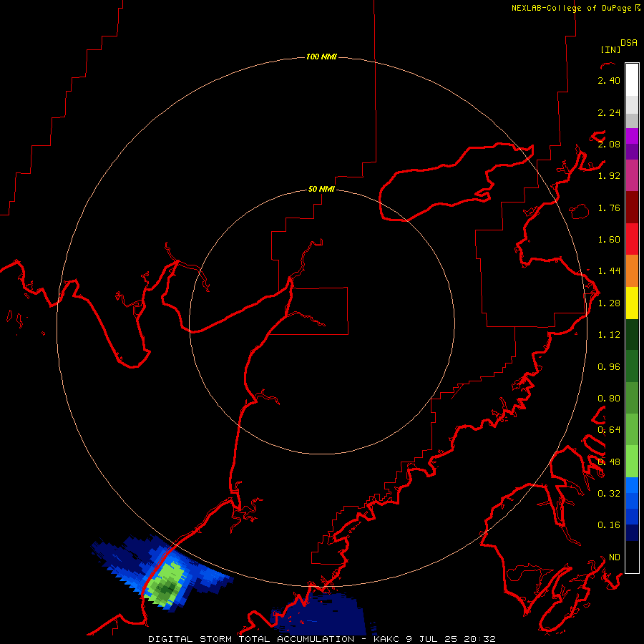644x644 pixels.
Task: Click the orange swatch in the color legend
Action: [632, 270]
